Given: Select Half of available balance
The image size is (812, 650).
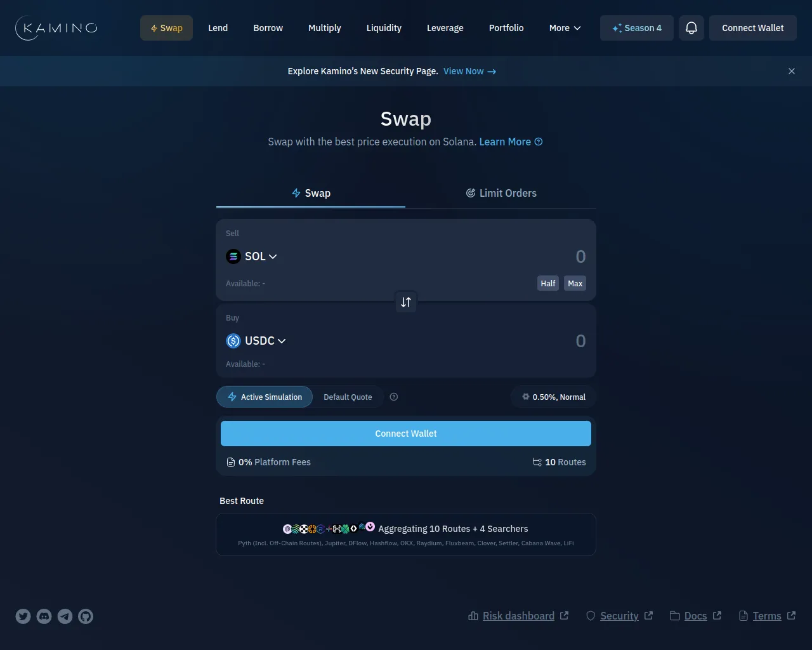Looking at the screenshot, I should pyautogui.click(x=548, y=284).
